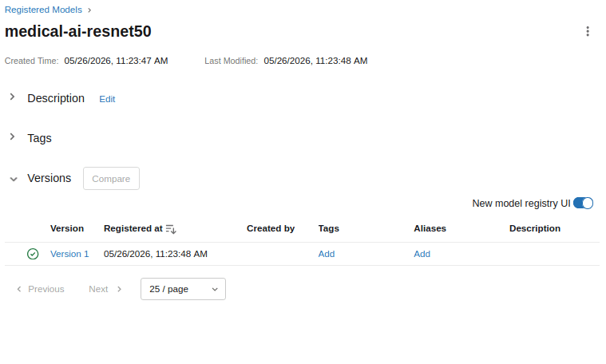Viewport: 606px width, 364px height.
Task: Click the Aliases column header
Action: [x=430, y=228]
